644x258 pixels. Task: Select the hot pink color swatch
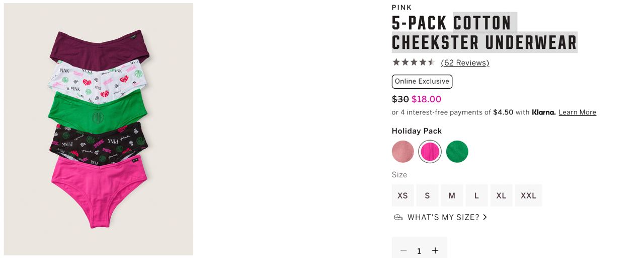click(x=430, y=152)
